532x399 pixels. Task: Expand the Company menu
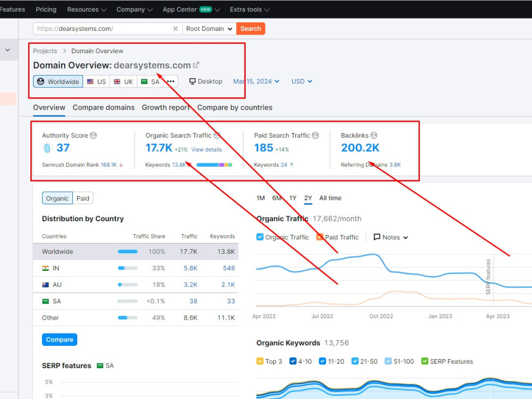(x=135, y=10)
